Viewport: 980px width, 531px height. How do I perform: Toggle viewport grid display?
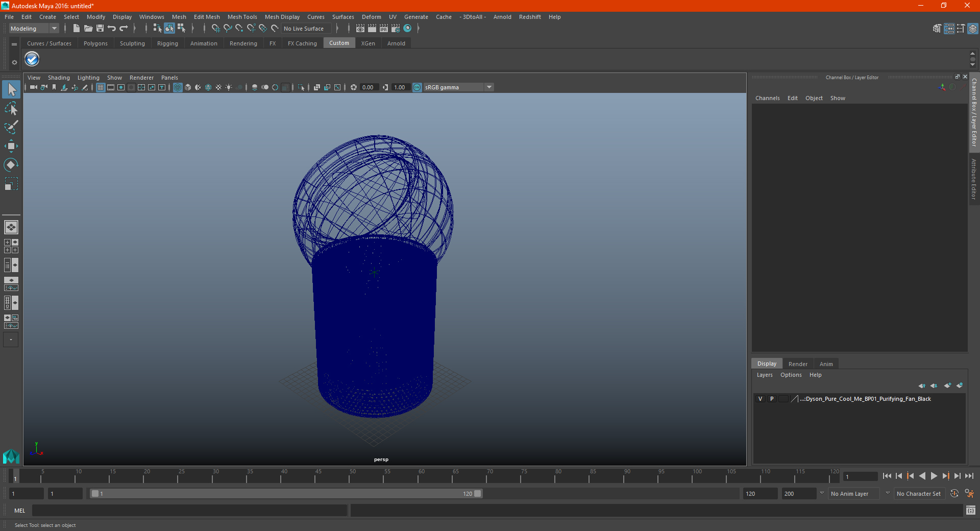[x=101, y=87]
